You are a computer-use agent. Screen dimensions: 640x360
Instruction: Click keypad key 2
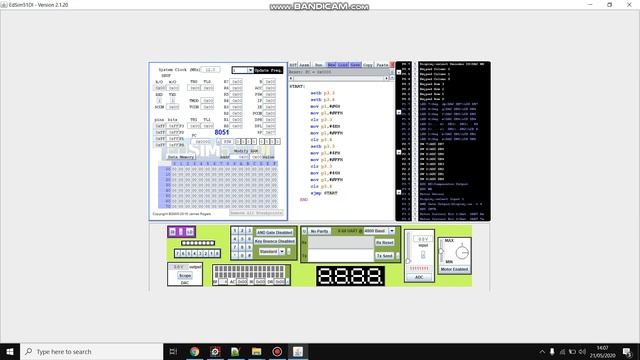pyautogui.click(x=242, y=231)
